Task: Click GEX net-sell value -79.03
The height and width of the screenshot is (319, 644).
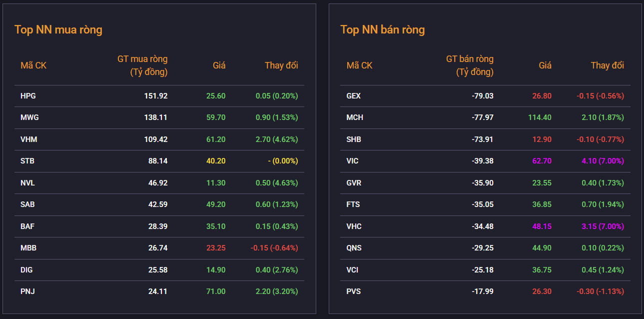Action: 483,96
